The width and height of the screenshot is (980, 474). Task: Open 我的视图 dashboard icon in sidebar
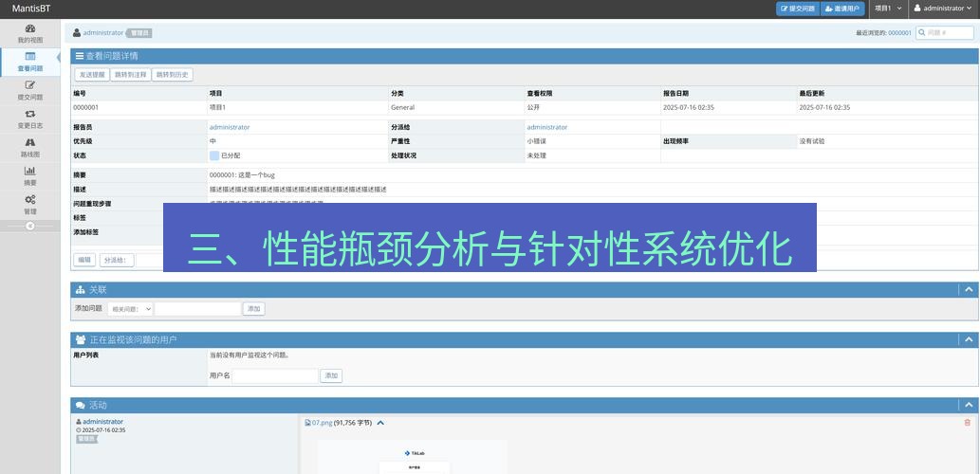[30, 28]
